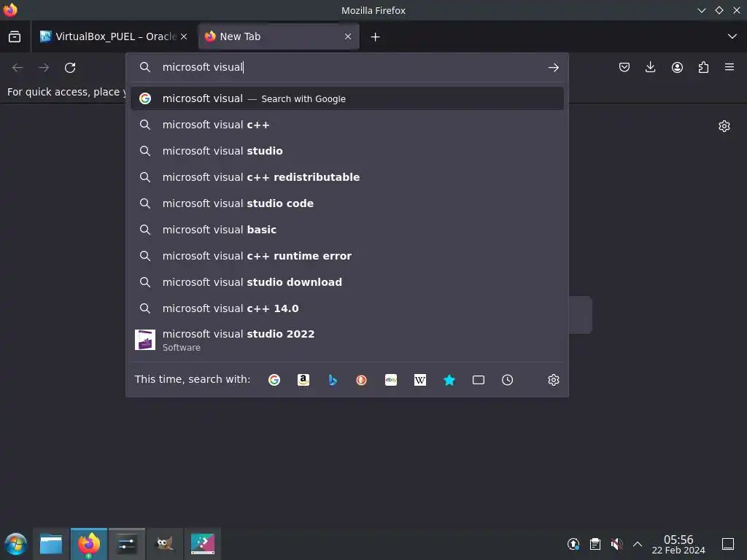Choose 'microsoft visual studio code' suggestion
Screen dimensions: 747x560
(347, 203)
